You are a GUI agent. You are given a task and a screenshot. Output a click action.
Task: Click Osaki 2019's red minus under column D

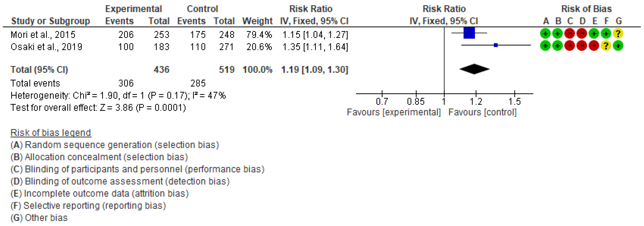tap(582, 46)
